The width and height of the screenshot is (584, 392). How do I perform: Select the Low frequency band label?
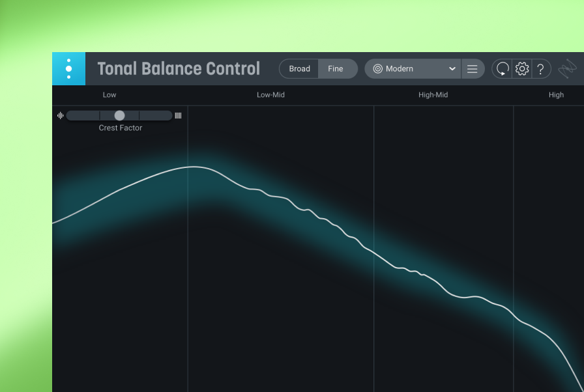tap(109, 95)
